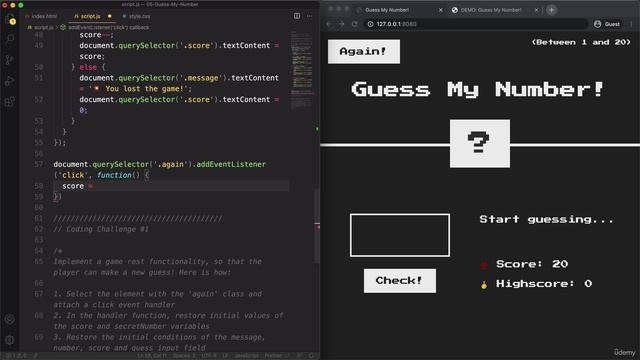Open the Source Control view icon
640x360 pixels.
(x=10, y=60)
